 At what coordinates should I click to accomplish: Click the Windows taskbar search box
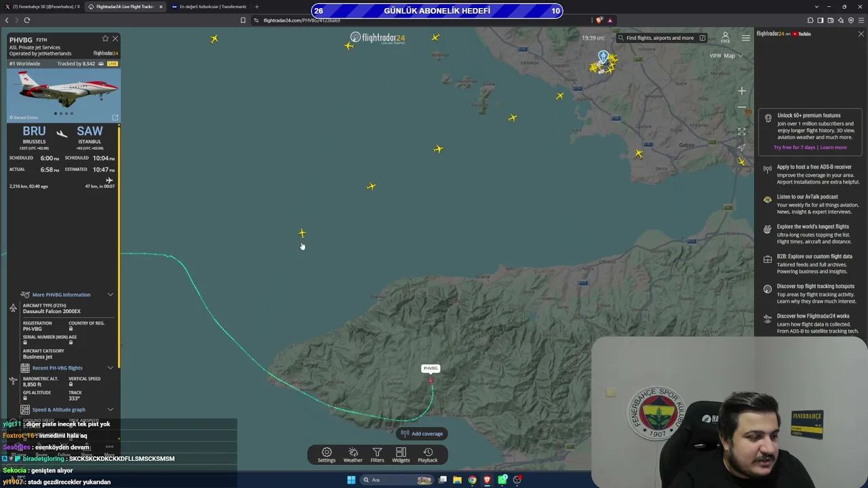click(398, 480)
